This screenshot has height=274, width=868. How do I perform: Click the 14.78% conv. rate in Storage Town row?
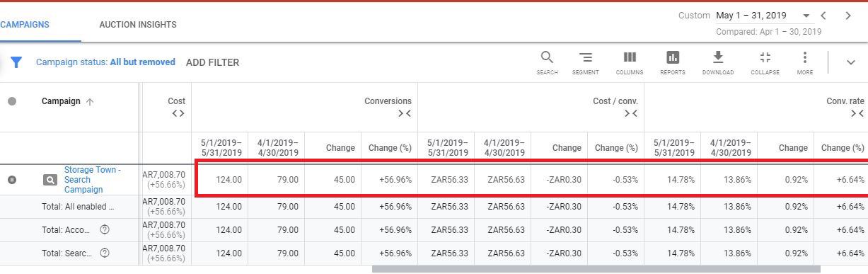click(680, 180)
